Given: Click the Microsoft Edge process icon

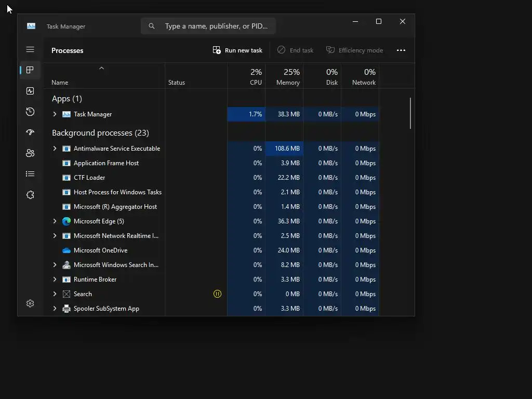Looking at the screenshot, I should 66,221.
